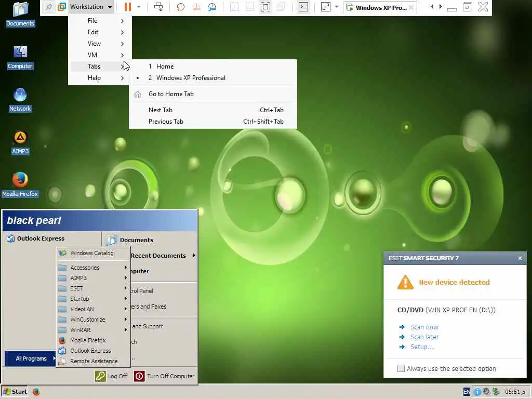The height and width of the screenshot is (399, 532).
Task: Open Windows Catalog program entry
Action: [94, 253]
